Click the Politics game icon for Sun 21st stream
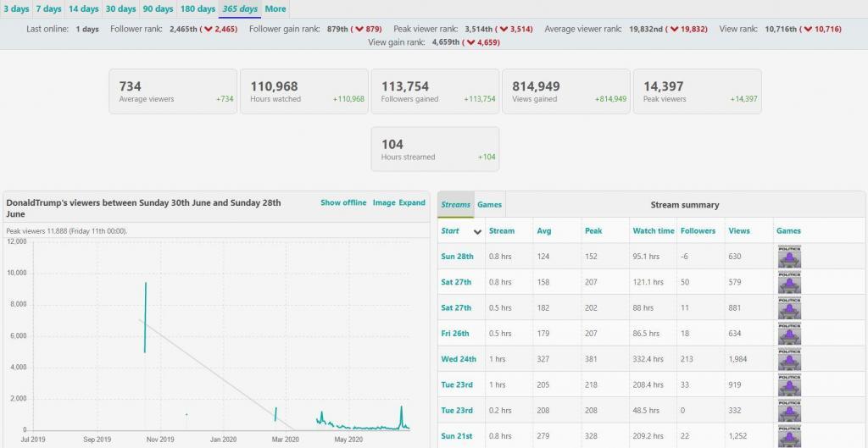868x448 pixels. [789, 435]
